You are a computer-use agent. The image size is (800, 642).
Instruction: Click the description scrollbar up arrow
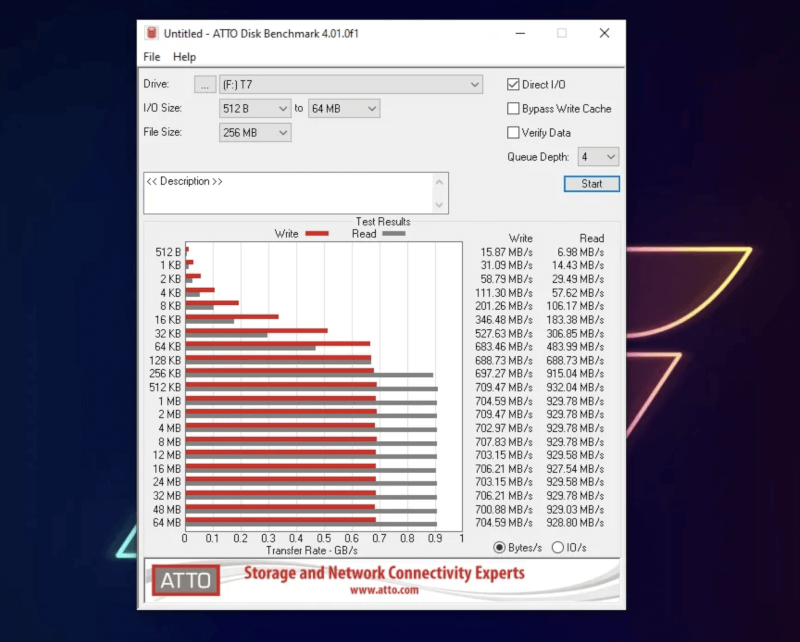click(x=439, y=182)
